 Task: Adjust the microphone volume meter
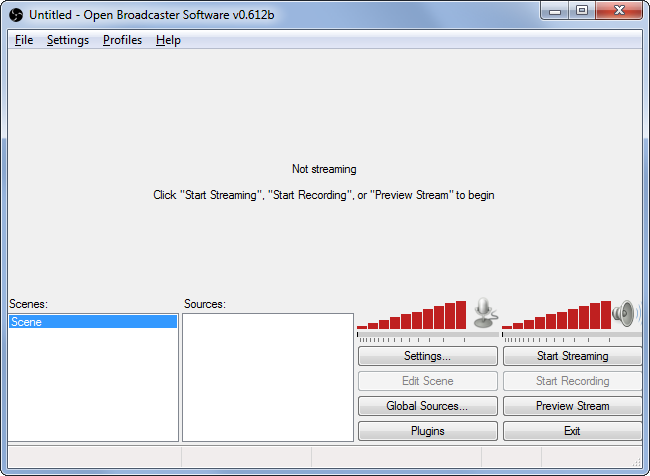click(412, 315)
